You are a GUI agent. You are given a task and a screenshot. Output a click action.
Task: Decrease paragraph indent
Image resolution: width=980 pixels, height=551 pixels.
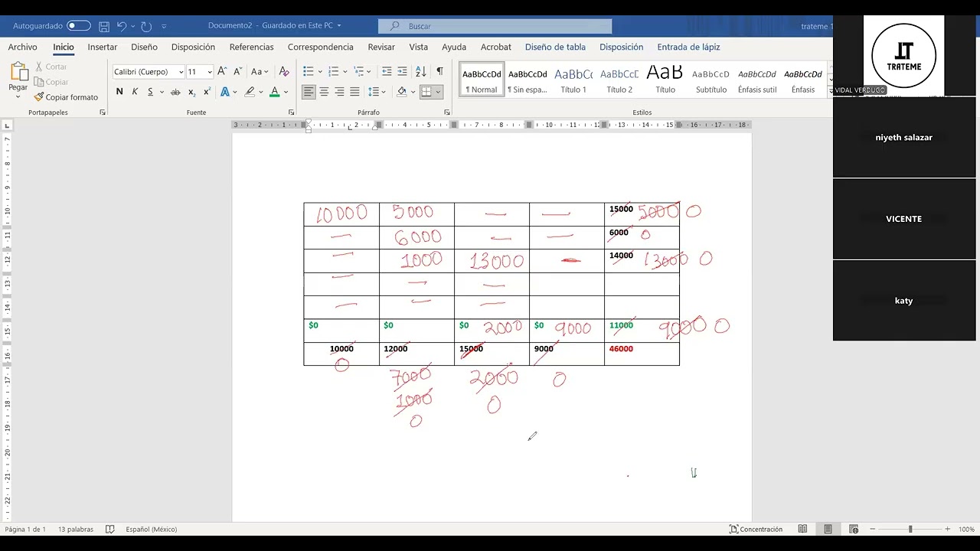387,71
